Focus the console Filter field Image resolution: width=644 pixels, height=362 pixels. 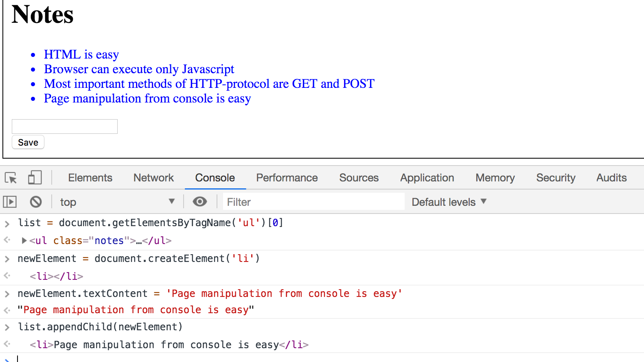[x=313, y=202]
